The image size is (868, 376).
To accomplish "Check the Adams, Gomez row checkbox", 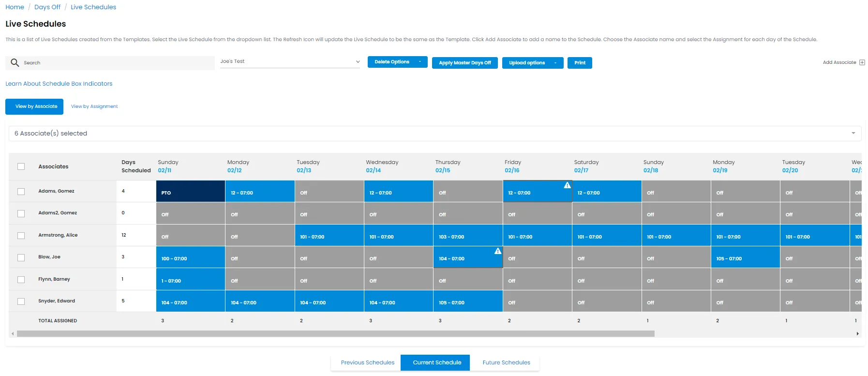I will 21,192.
